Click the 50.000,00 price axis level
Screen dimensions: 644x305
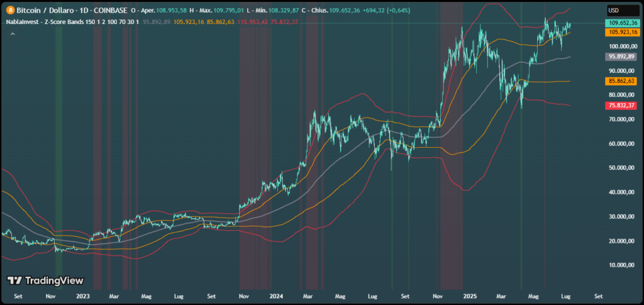tap(623, 168)
